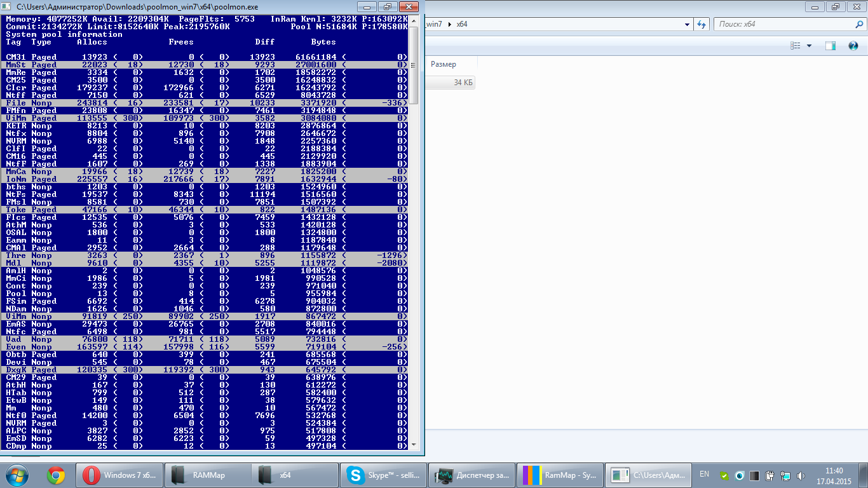Screen dimensions: 868x488
Task: Click the Frees column heading in poolmon
Action: [x=181, y=42]
